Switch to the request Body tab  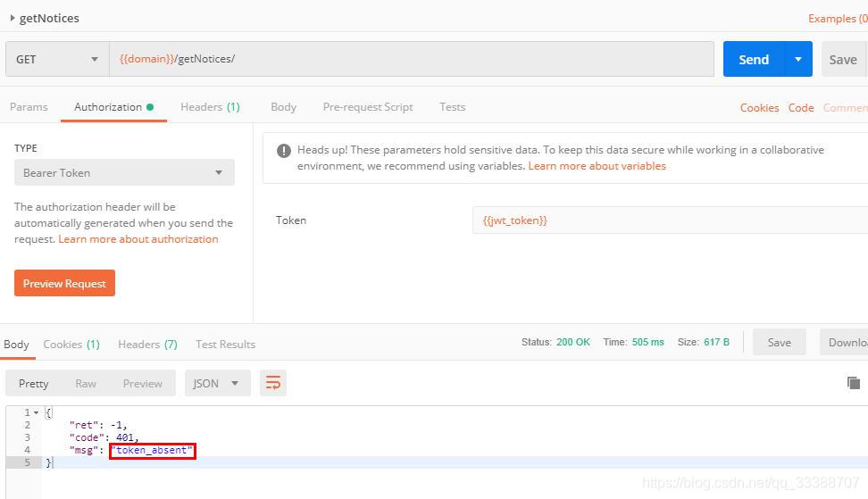[x=283, y=107]
